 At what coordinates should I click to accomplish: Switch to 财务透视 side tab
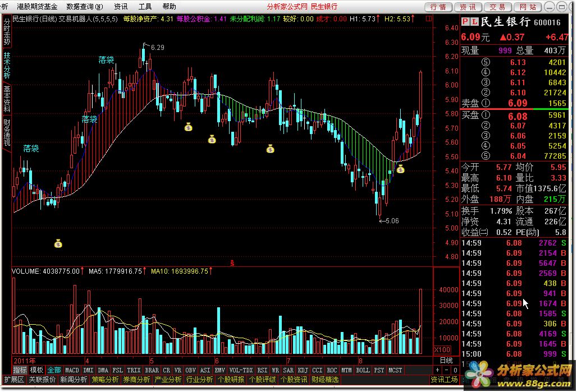(7, 132)
